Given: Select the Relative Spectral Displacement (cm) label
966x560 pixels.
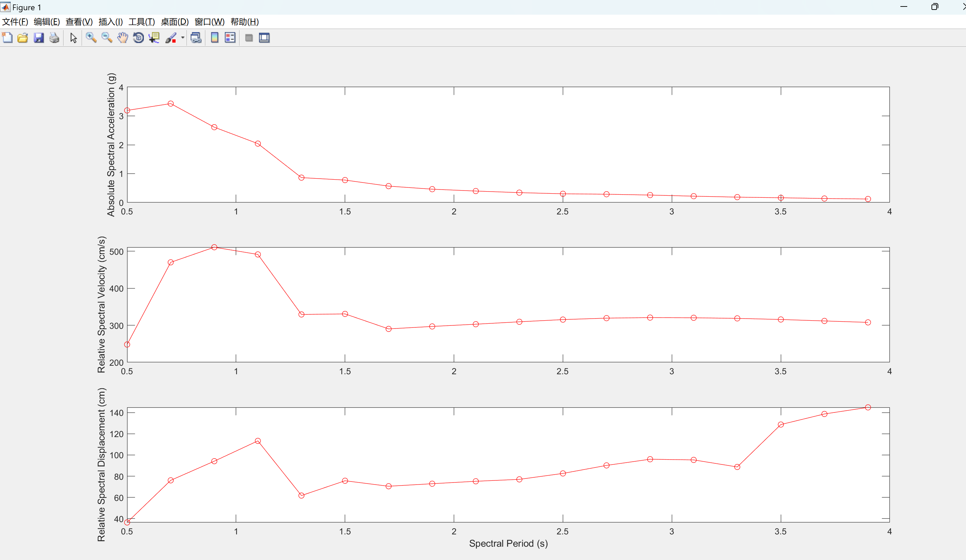Looking at the screenshot, I should [101, 465].
